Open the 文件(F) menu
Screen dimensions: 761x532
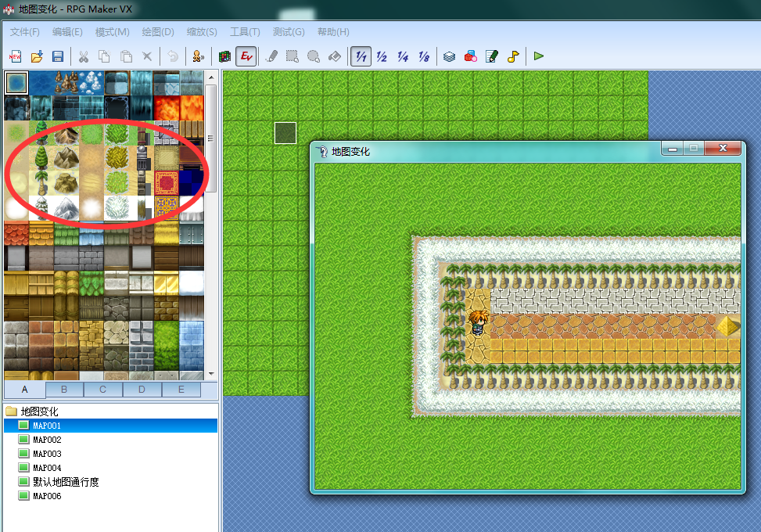coord(25,32)
